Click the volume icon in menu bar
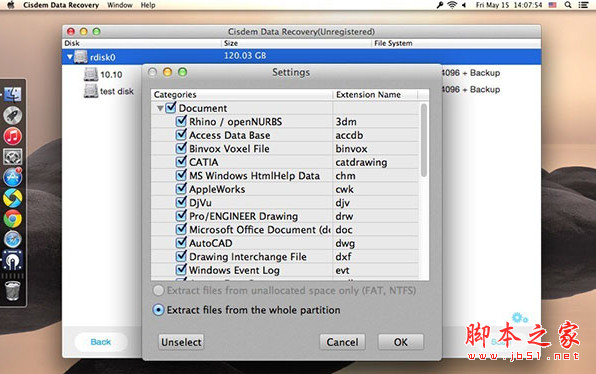This screenshot has width=596, height=374. [464, 5]
